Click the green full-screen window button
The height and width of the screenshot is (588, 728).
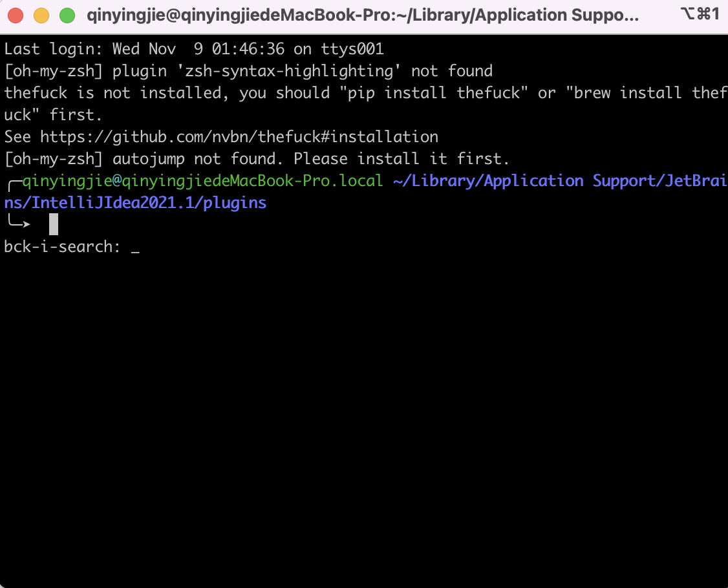coord(67,16)
